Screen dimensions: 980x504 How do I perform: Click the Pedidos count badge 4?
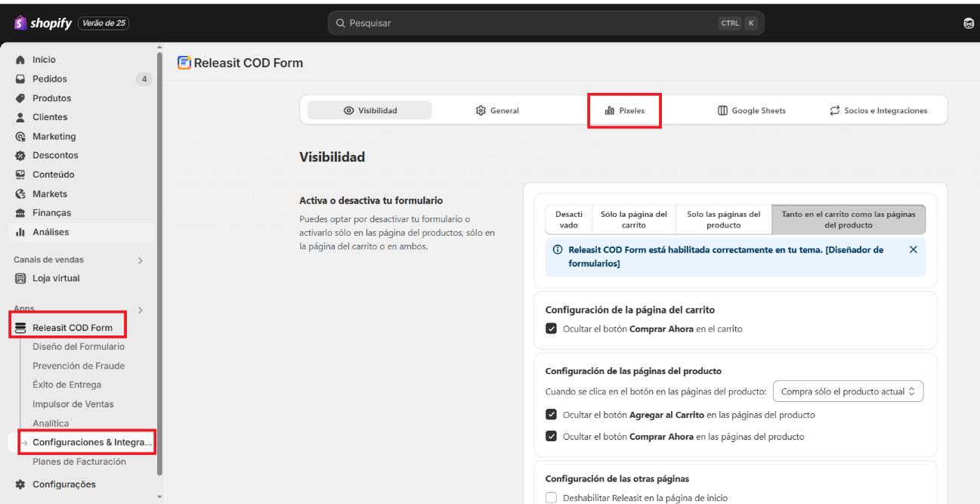(x=144, y=79)
